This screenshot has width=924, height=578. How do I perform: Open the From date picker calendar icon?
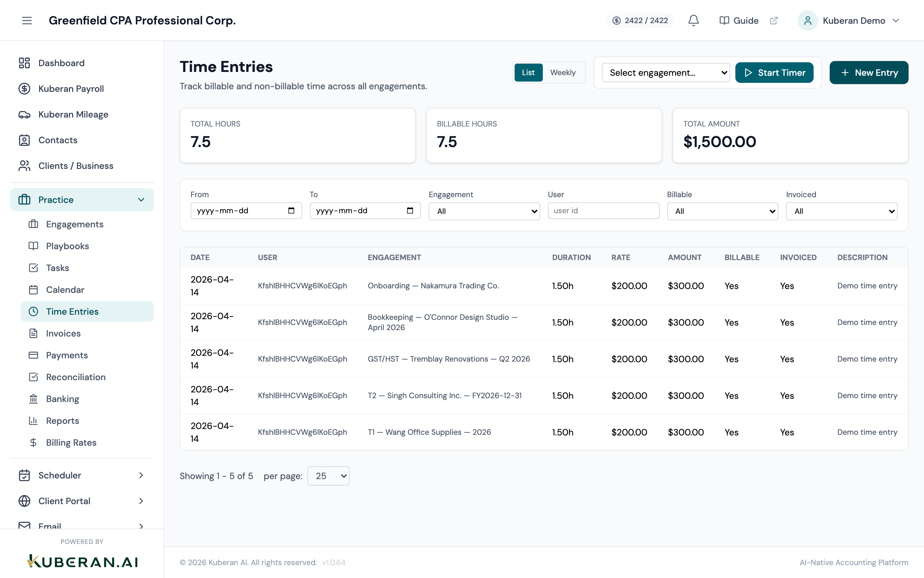[291, 211]
